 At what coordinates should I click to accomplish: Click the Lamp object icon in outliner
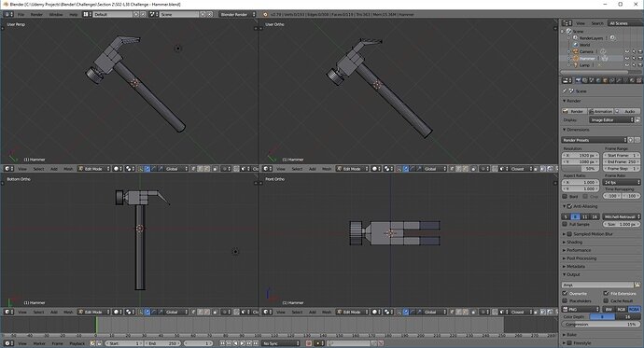click(x=576, y=64)
